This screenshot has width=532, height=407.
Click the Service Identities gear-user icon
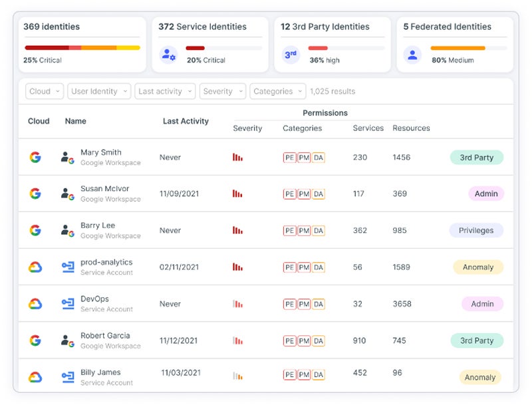(x=168, y=55)
